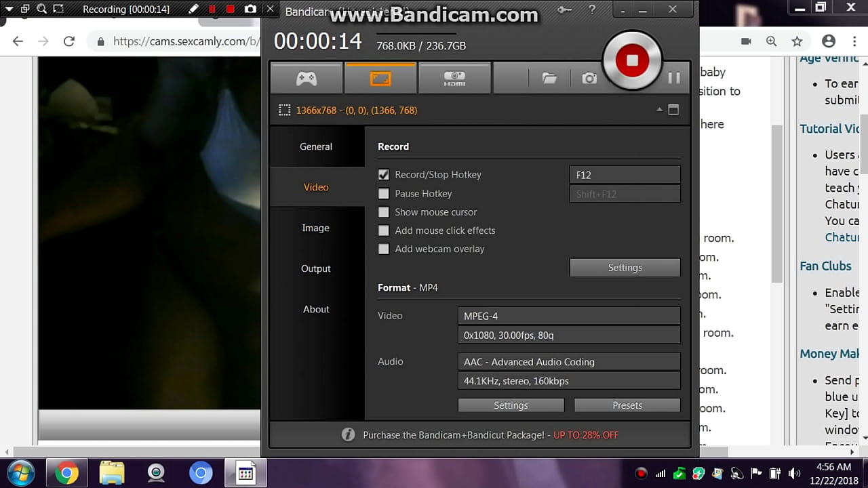Viewport: 868px width, 488px height.
Task: Open the recording bar dropdown arrow menu
Action: pos(9,9)
